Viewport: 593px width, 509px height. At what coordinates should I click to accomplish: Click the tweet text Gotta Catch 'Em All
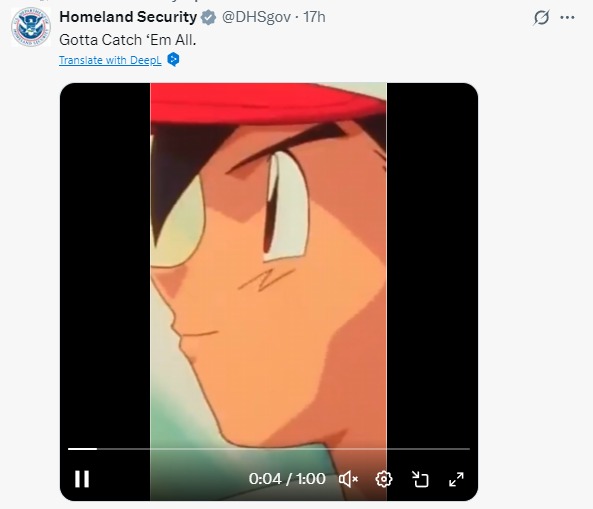point(128,40)
